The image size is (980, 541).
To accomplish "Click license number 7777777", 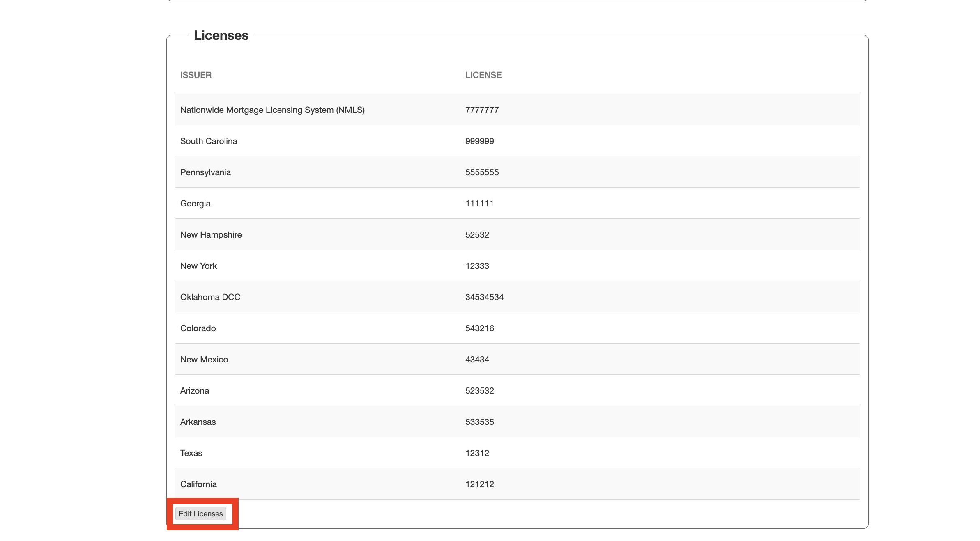I will [481, 110].
